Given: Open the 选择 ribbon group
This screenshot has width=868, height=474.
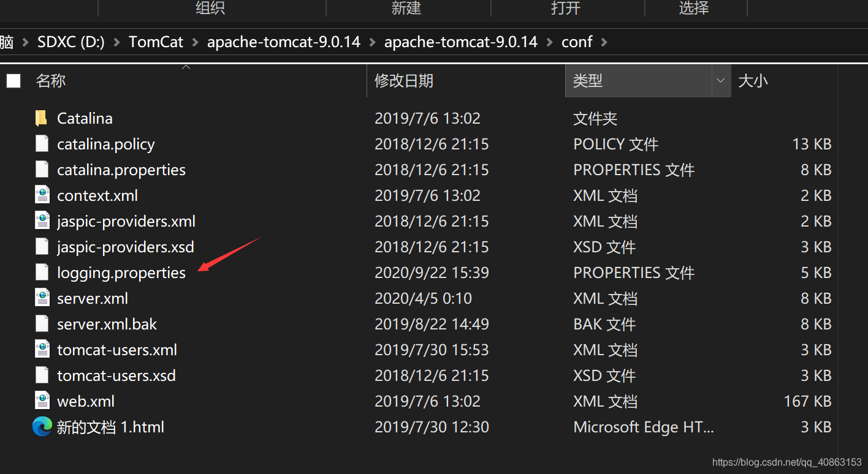Looking at the screenshot, I should 694,8.
